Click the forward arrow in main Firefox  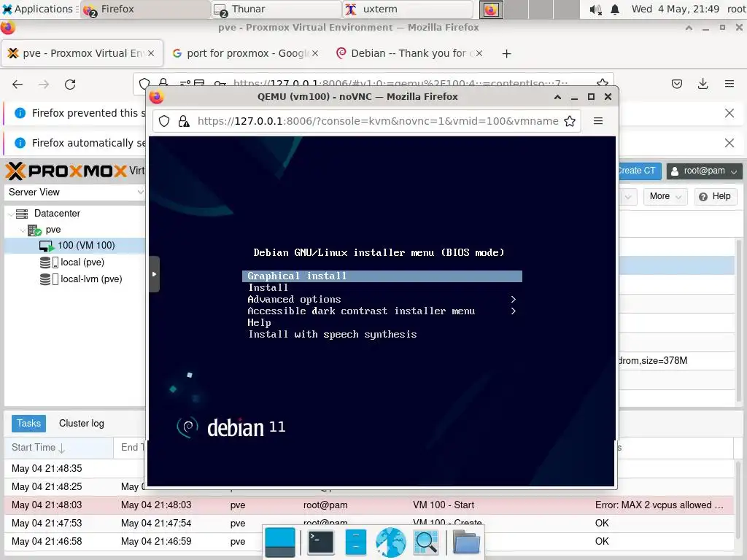coord(44,85)
